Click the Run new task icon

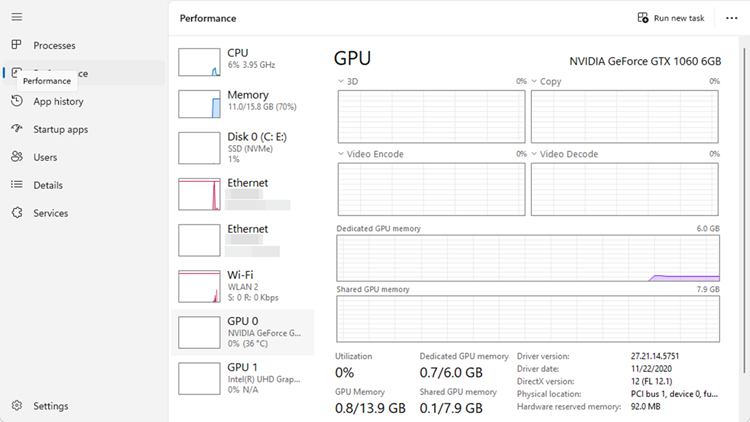pos(642,18)
